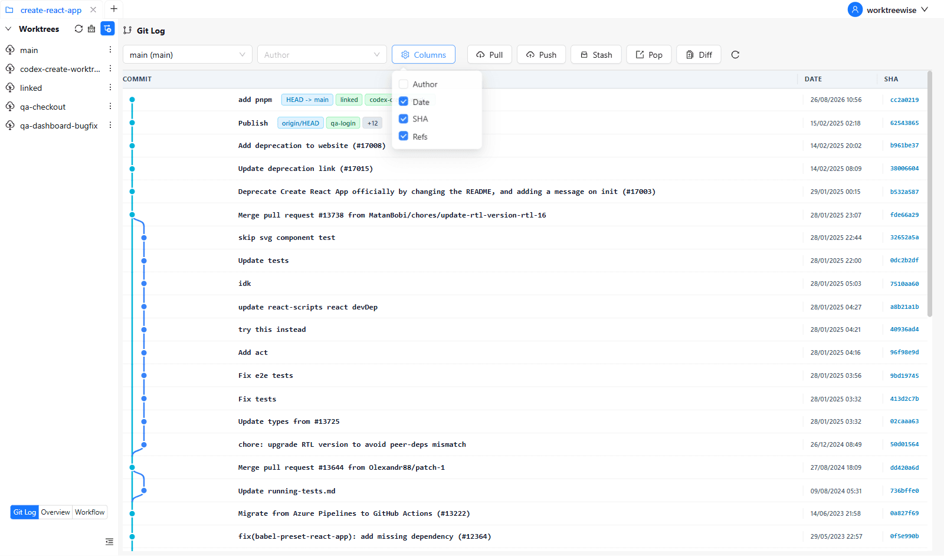Uncheck the Date column checkbox
The height and width of the screenshot is (560, 944).
(x=404, y=101)
